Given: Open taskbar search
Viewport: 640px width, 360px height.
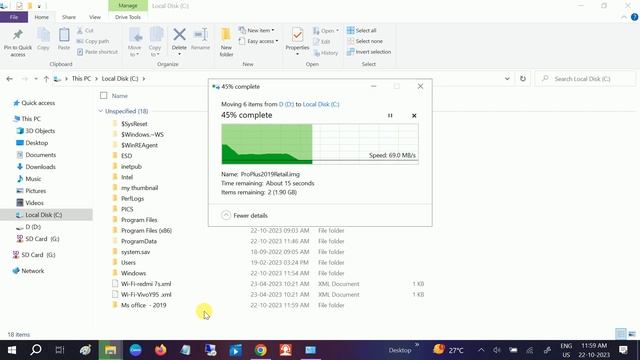Looking at the screenshot, I should [36, 350].
